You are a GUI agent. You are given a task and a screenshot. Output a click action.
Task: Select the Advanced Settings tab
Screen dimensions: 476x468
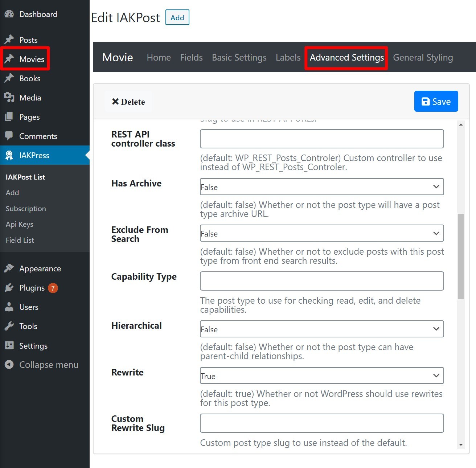coord(346,58)
